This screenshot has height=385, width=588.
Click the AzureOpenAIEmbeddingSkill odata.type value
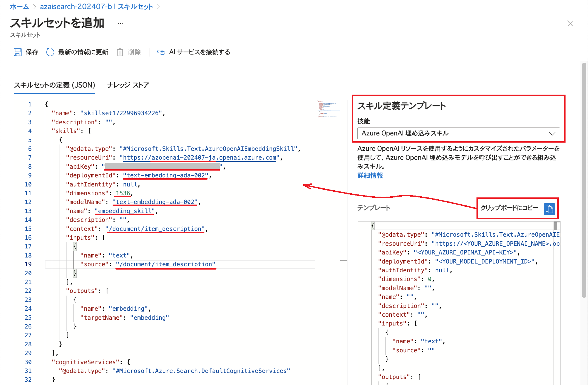[x=209, y=149]
